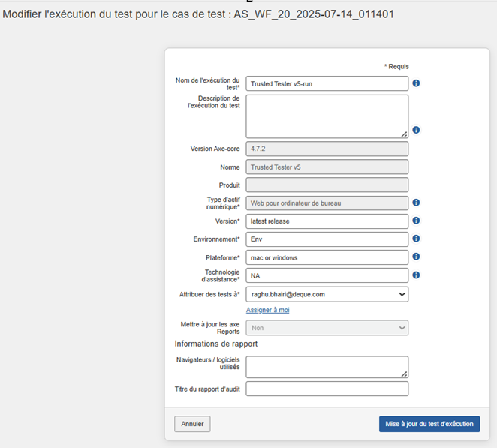This screenshot has width=497, height=448.
Task: Click the Version field info icon
Action: [416, 221]
